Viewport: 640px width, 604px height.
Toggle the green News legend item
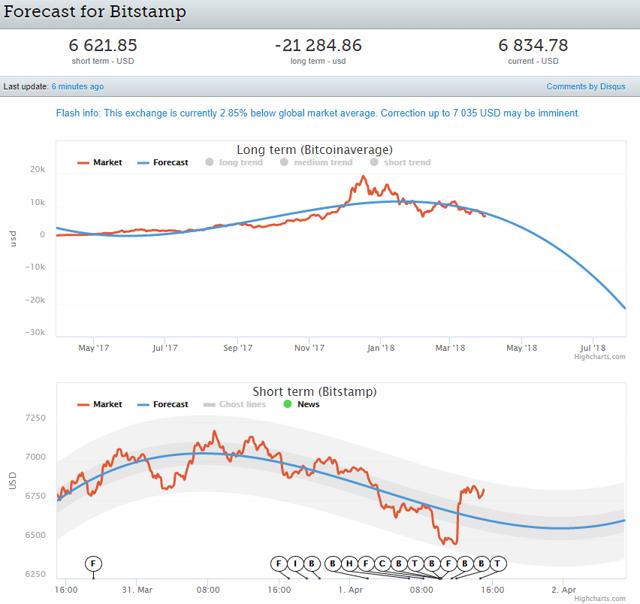[301, 404]
